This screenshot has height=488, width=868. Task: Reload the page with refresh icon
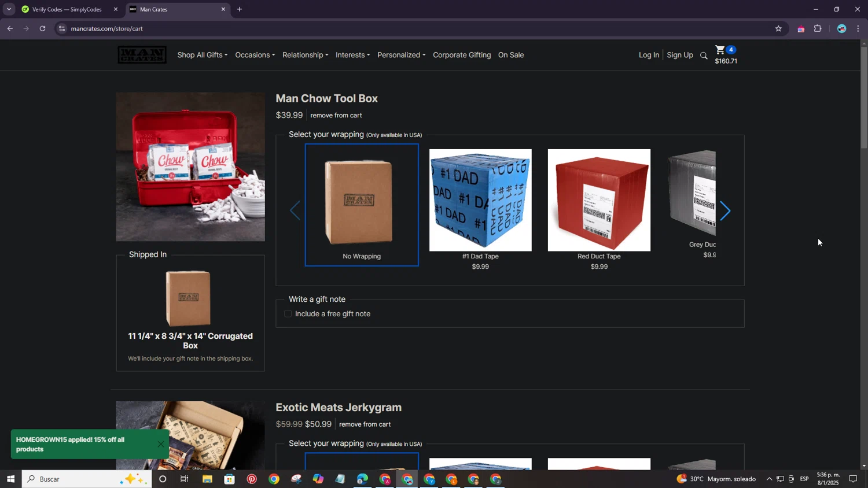tap(42, 28)
